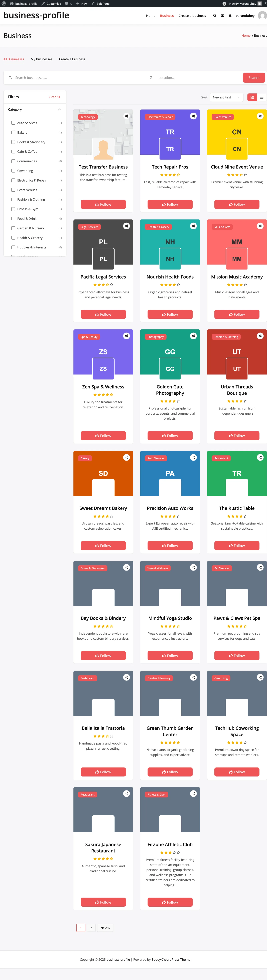This screenshot has height=980, width=267.
Task: Share the Sweet Dreams Bakery card
Action: [x=126, y=457]
